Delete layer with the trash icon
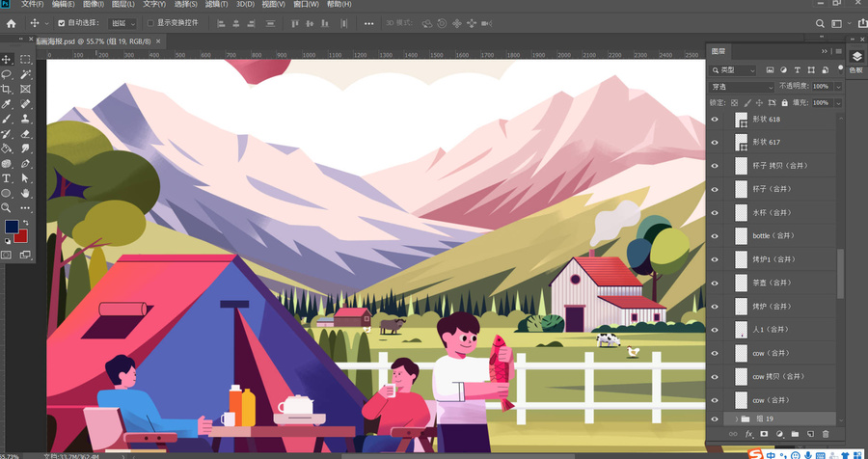 click(x=826, y=434)
